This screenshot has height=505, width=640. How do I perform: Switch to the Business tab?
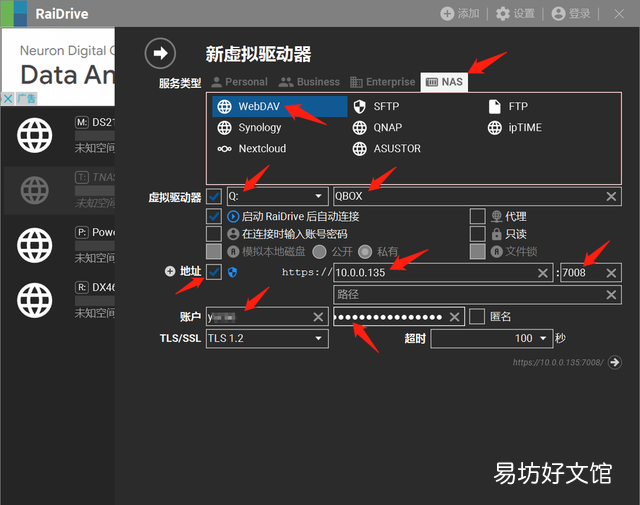coord(309,82)
